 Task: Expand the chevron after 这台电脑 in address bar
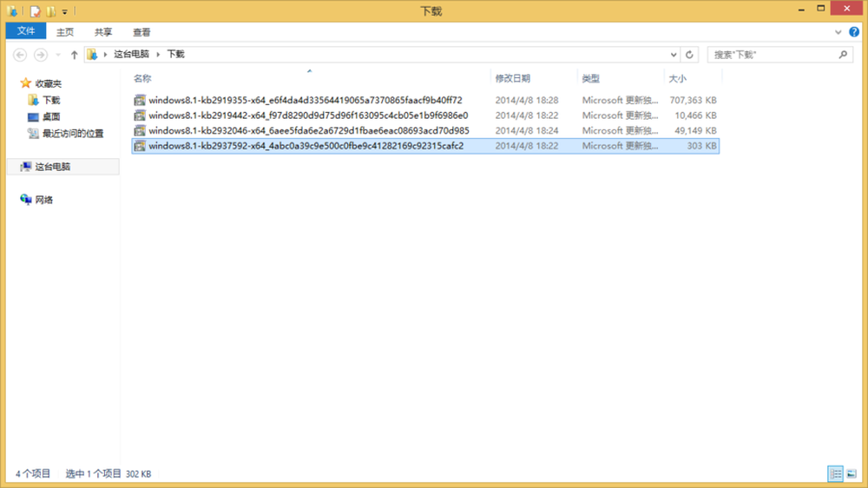[x=158, y=55]
